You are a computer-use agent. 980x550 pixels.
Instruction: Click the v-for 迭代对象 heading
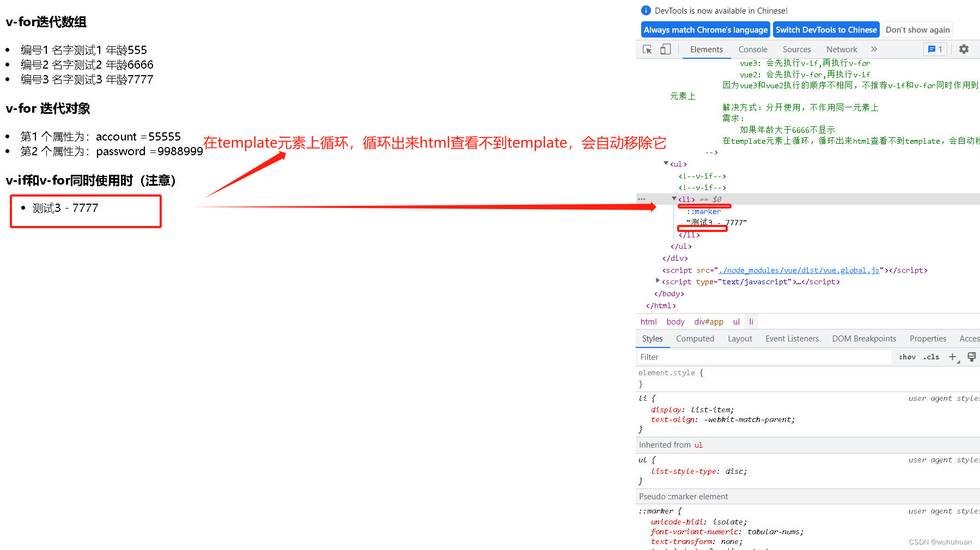pyautogui.click(x=48, y=108)
